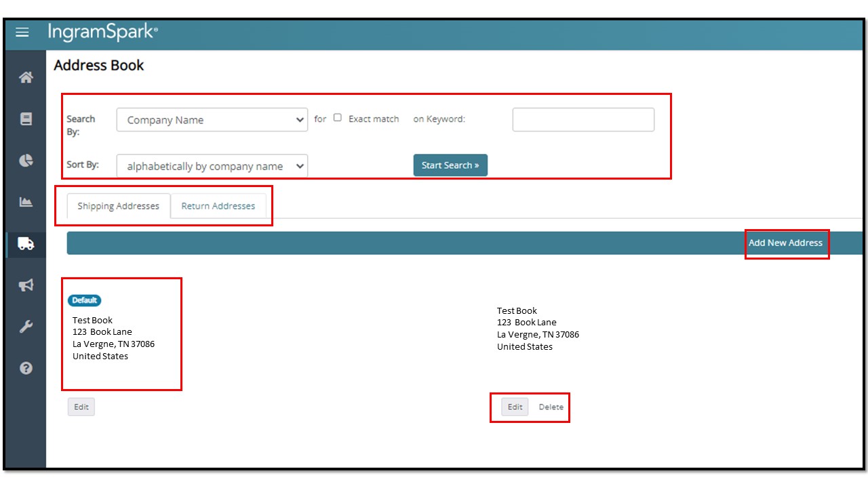The height and width of the screenshot is (488, 868).
Task: Select the truck orders icon
Action: [x=26, y=244]
